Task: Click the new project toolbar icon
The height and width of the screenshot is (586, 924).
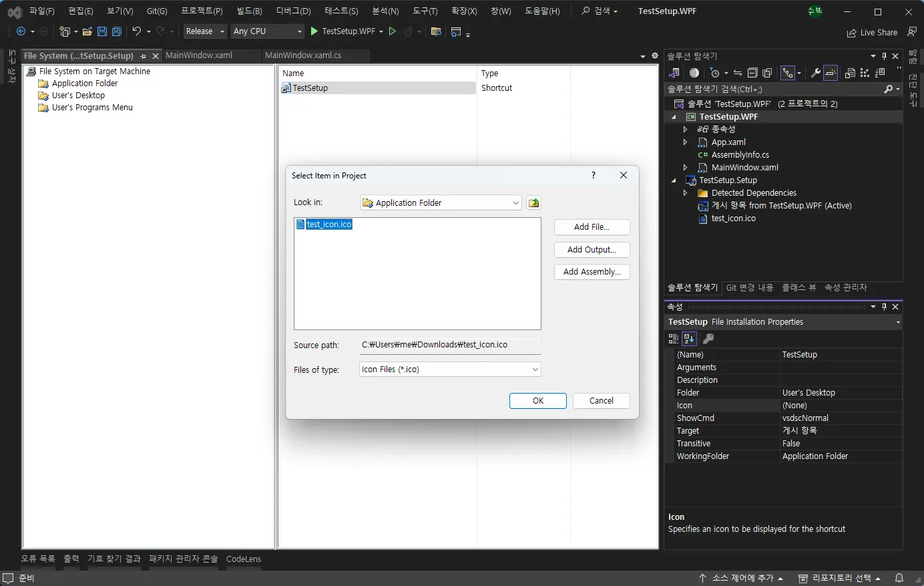Action: (x=65, y=31)
